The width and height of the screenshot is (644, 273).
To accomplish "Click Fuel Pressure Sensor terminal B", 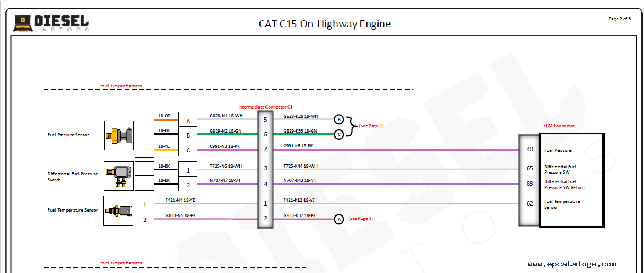I will point(188,135).
